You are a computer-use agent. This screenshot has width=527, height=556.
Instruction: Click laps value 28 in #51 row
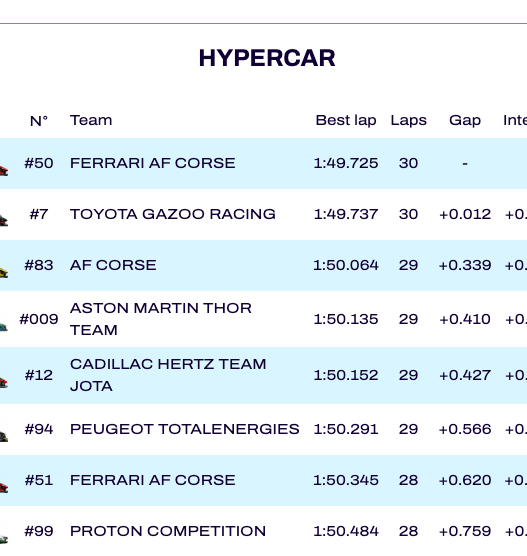pyautogui.click(x=409, y=480)
